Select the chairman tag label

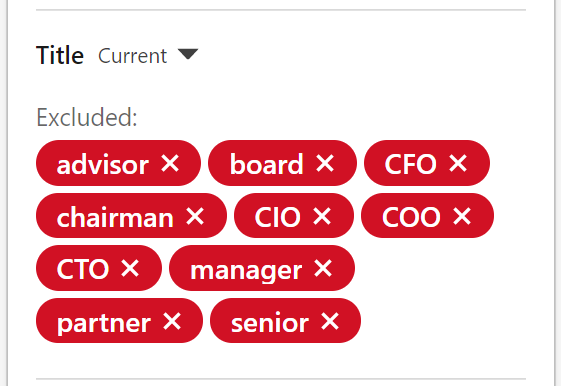[115, 217]
